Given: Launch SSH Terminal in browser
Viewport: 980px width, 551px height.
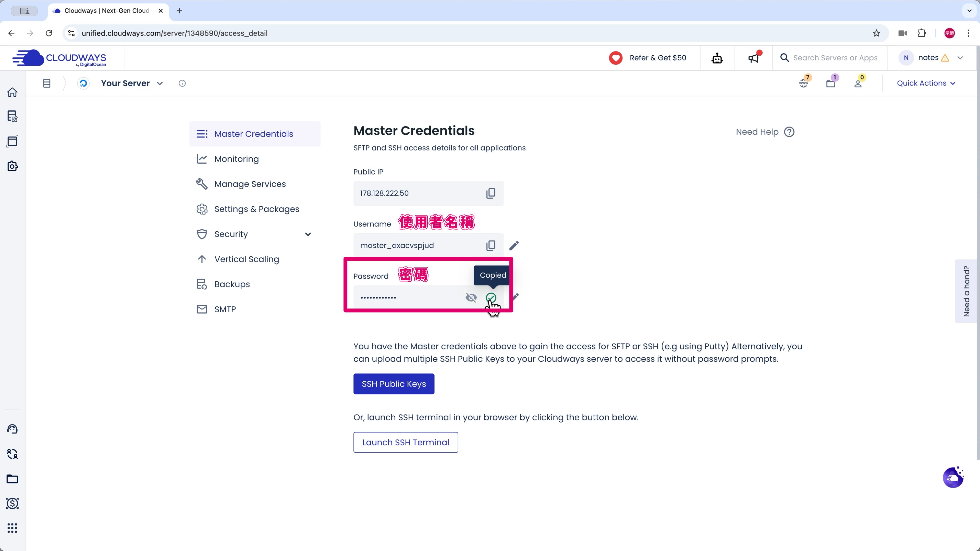Looking at the screenshot, I should 405,442.
